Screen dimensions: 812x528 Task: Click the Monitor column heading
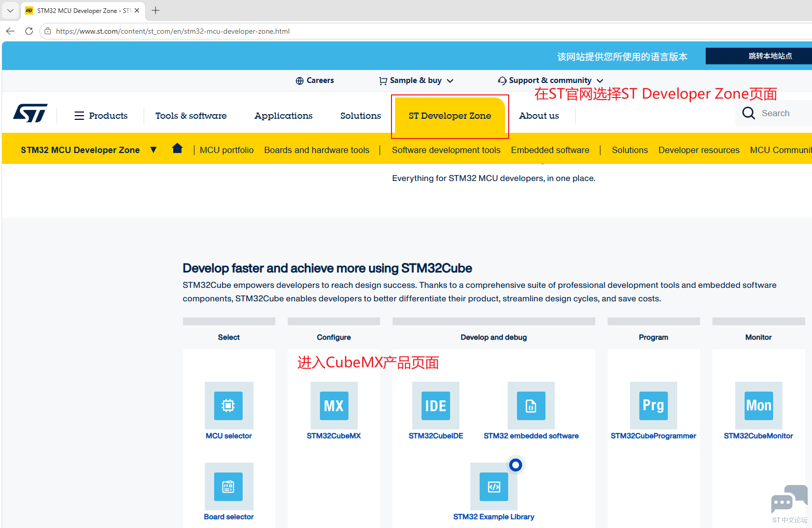pyautogui.click(x=759, y=337)
